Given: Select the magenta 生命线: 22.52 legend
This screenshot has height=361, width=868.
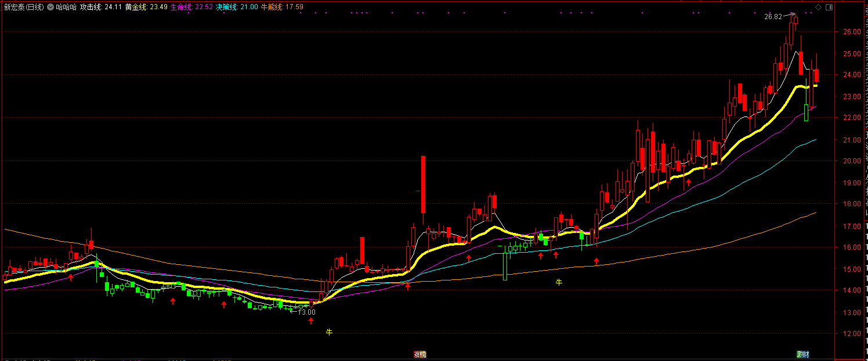Looking at the screenshot, I should (x=191, y=7).
